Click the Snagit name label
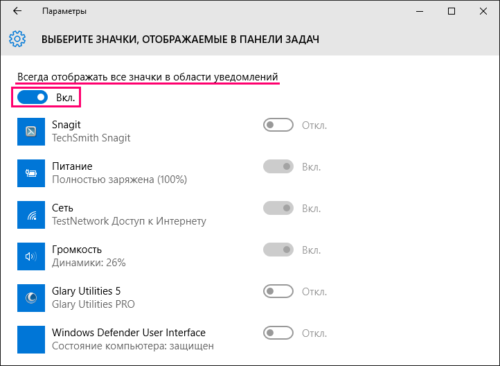This screenshot has height=366, width=500. (66, 125)
